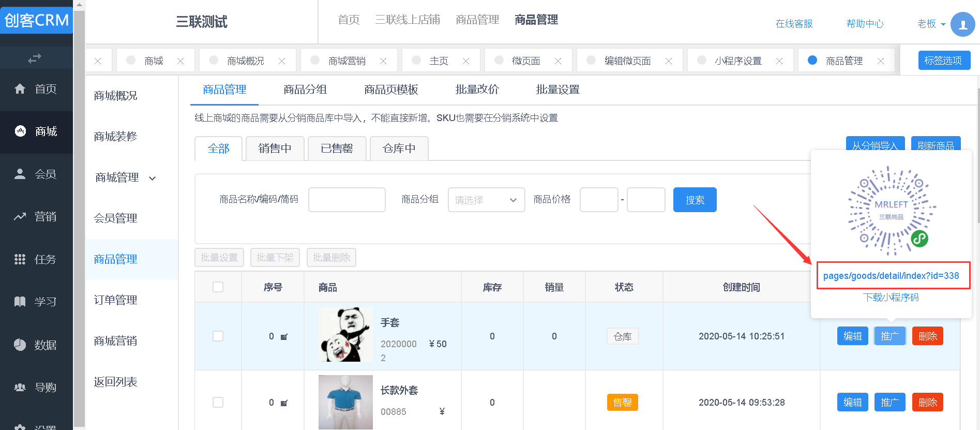Switch to the 商品页模板 tab

click(x=391, y=90)
